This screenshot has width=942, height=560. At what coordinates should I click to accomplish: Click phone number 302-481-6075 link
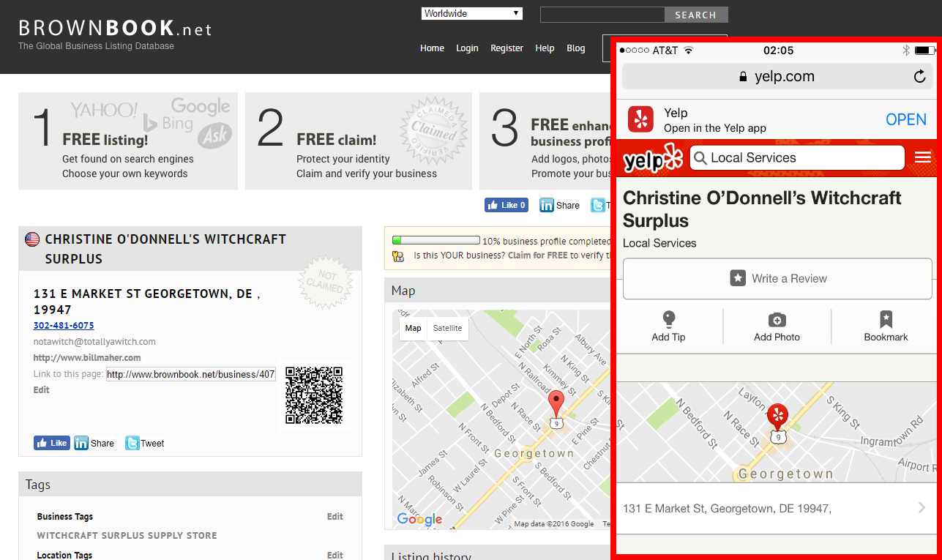64,326
